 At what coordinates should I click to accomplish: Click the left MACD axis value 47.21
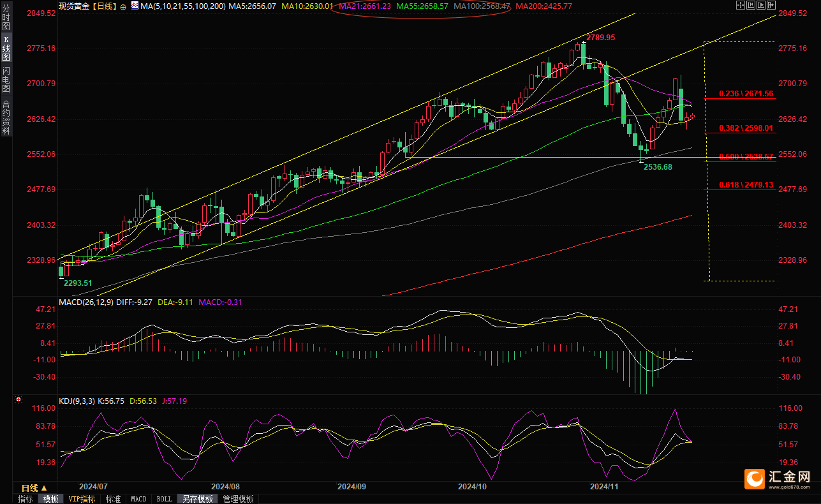point(45,309)
